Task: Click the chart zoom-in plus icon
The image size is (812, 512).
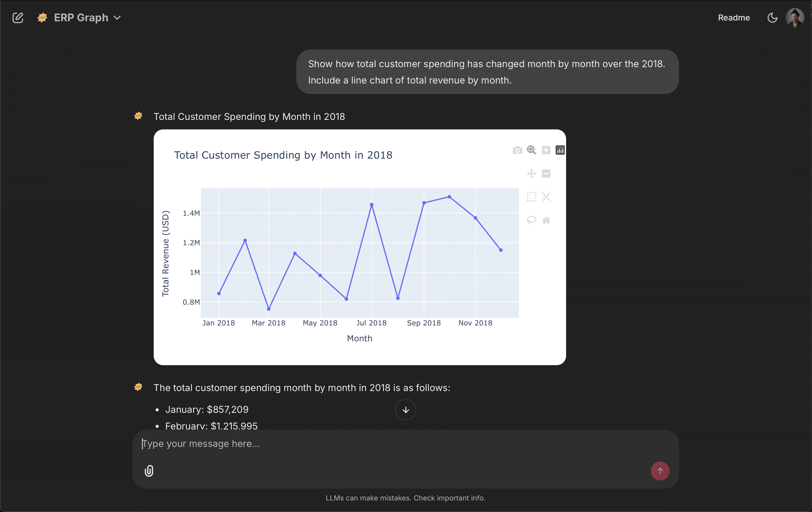Action: [546, 150]
